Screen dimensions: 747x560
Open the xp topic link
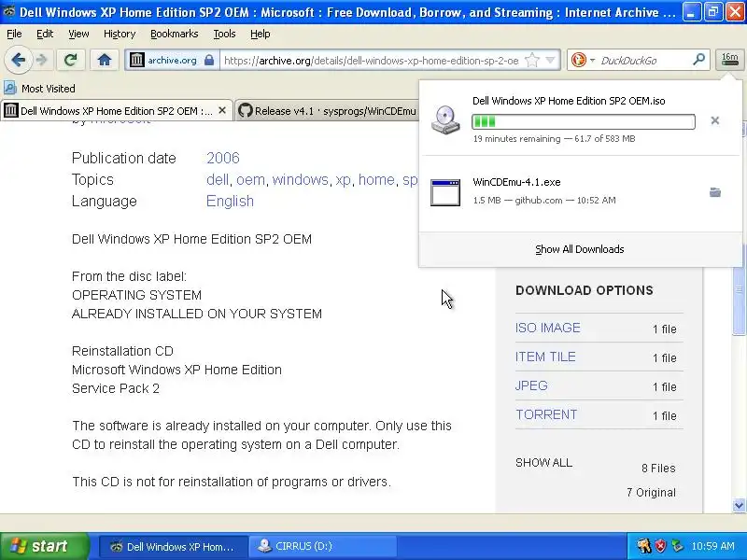pos(343,179)
